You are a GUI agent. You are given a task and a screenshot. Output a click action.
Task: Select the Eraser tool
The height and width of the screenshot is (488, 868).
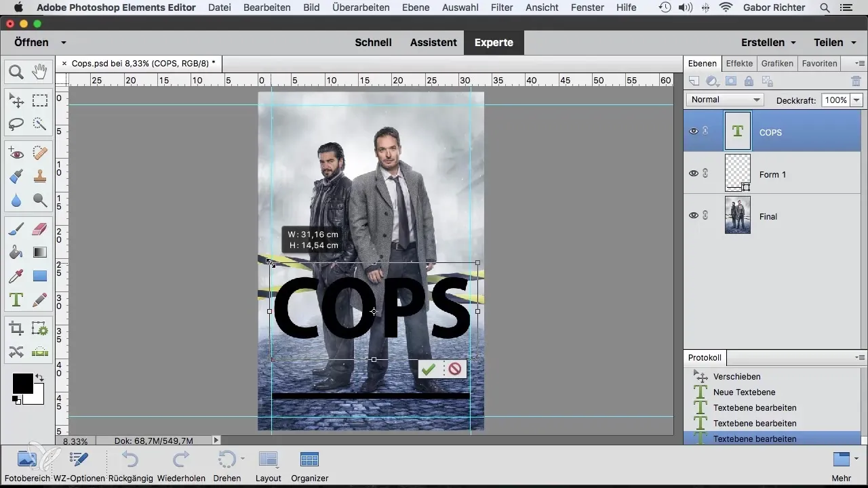[x=40, y=230]
